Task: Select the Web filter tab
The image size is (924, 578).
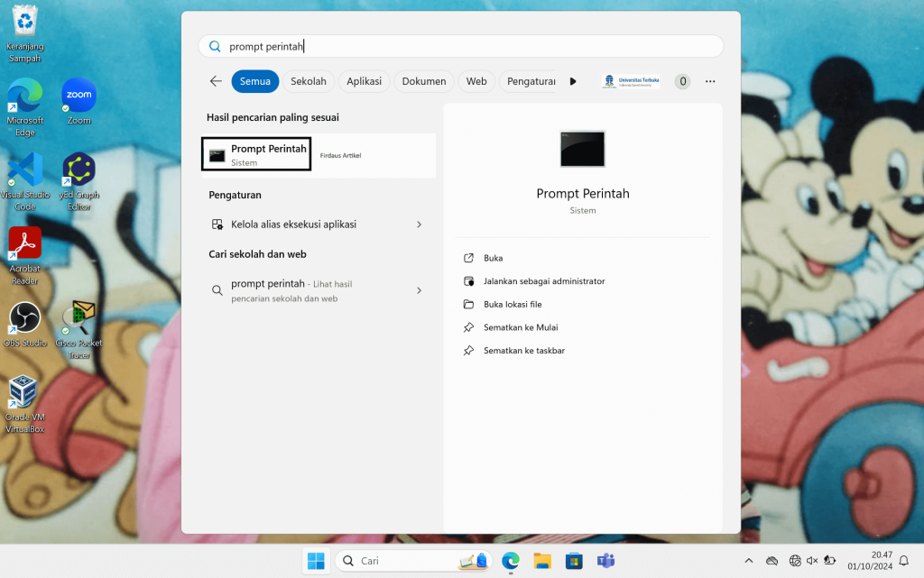Action: pyautogui.click(x=476, y=81)
